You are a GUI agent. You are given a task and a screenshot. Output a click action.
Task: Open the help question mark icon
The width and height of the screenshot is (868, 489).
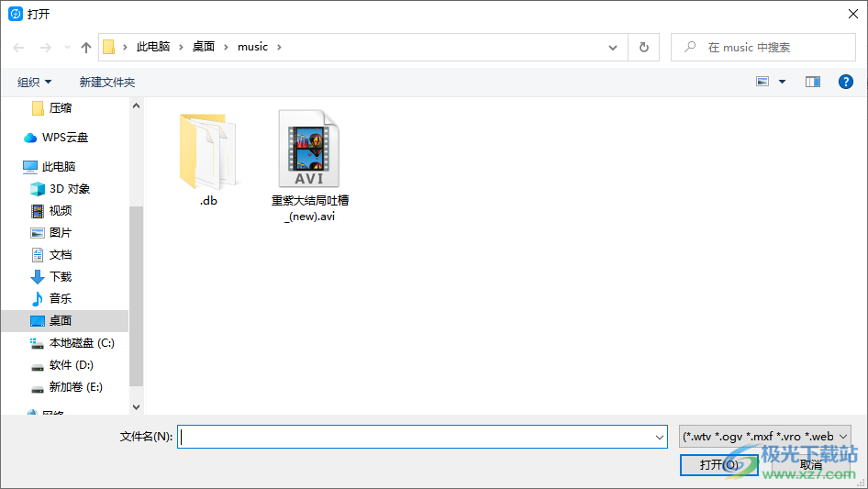pos(846,82)
